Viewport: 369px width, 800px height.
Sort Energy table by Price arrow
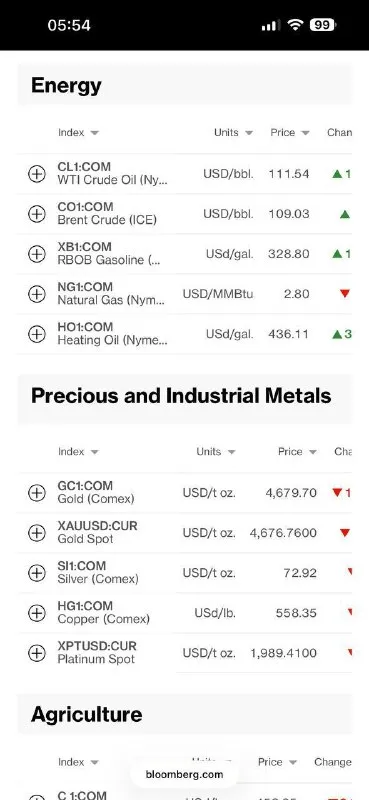point(305,133)
